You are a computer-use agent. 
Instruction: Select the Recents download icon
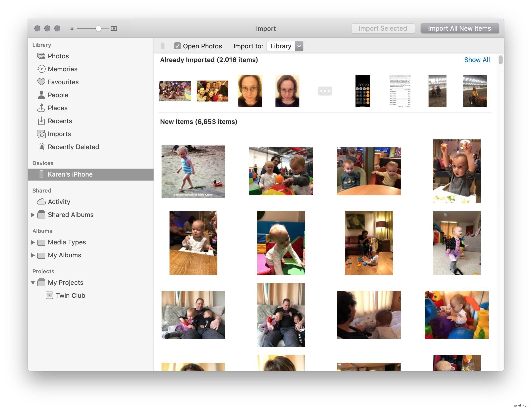click(42, 120)
